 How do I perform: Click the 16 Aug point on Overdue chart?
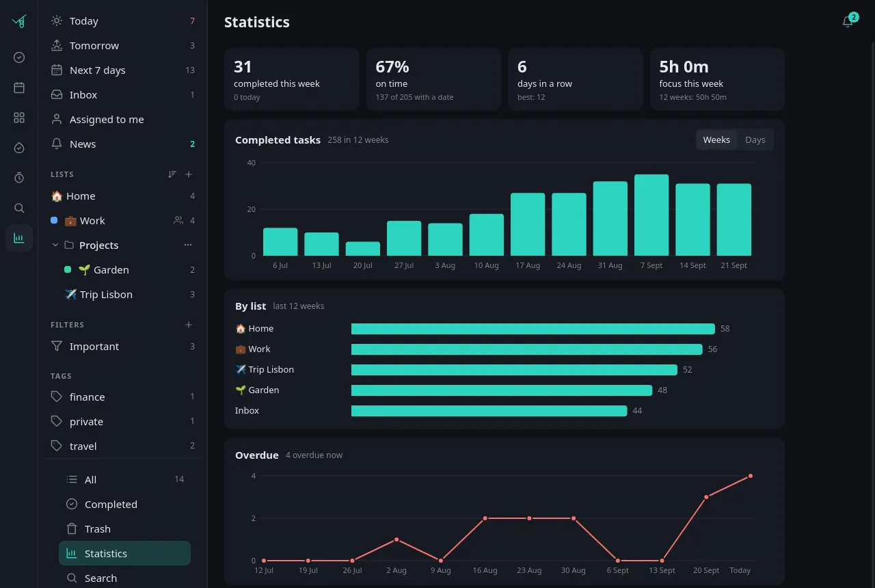point(485,518)
